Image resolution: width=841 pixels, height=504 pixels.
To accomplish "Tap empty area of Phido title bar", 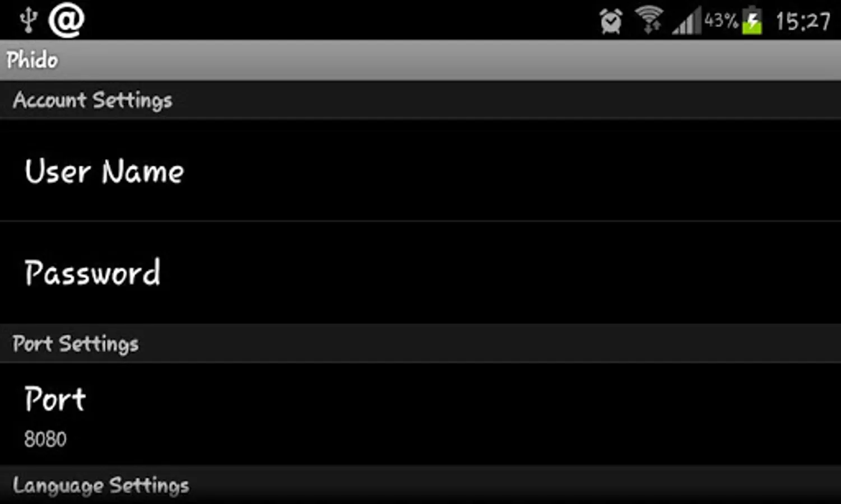I will coord(448,60).
